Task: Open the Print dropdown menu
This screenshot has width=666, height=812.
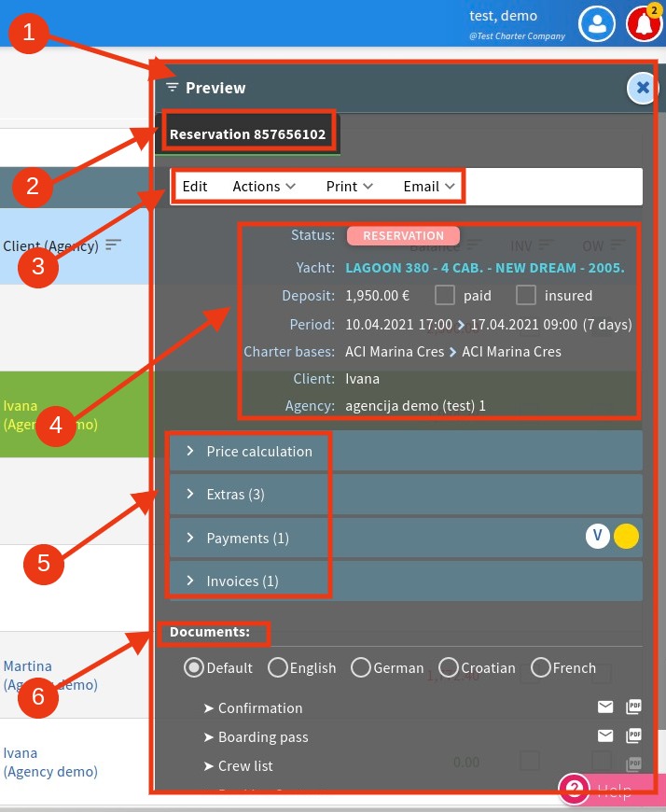Action: (349, 186)
